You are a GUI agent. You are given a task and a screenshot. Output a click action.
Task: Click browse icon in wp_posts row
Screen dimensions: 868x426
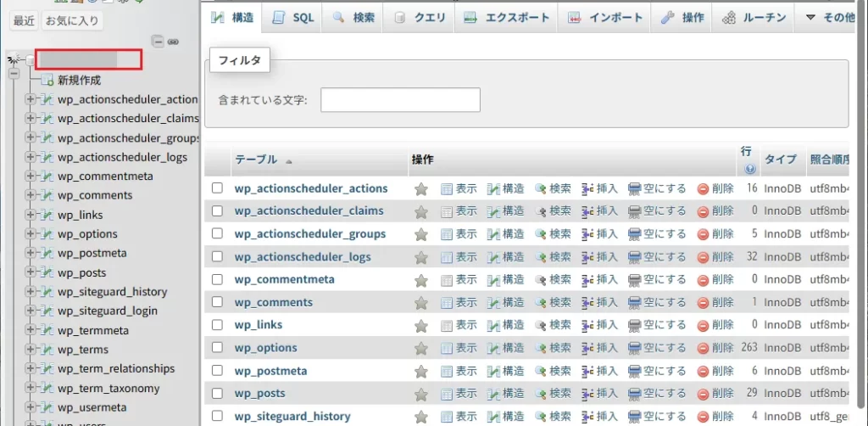click(447, 394)
